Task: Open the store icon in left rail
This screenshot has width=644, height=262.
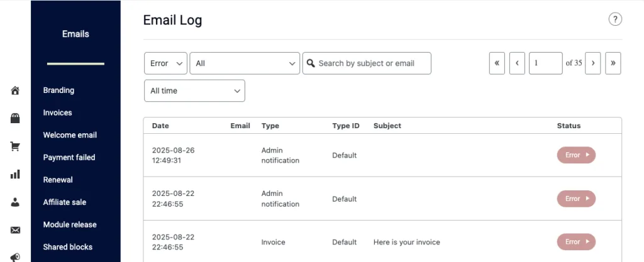Action: (x=15, y=118)
